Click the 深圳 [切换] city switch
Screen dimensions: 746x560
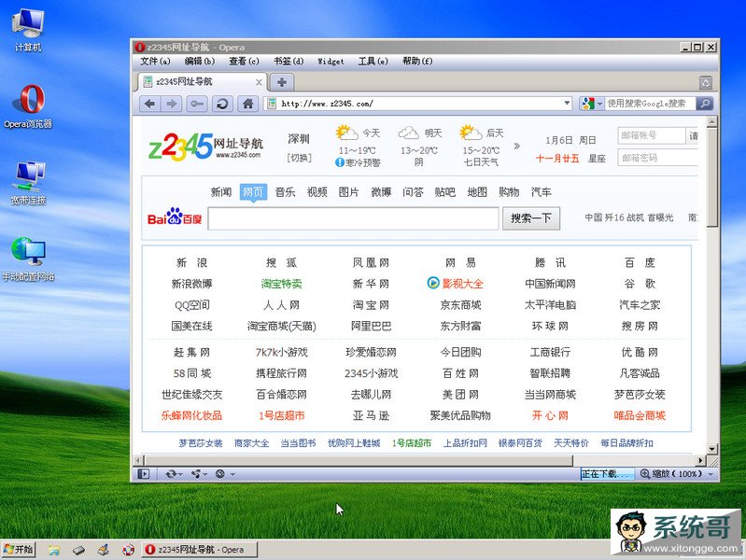tap(300, 158)
